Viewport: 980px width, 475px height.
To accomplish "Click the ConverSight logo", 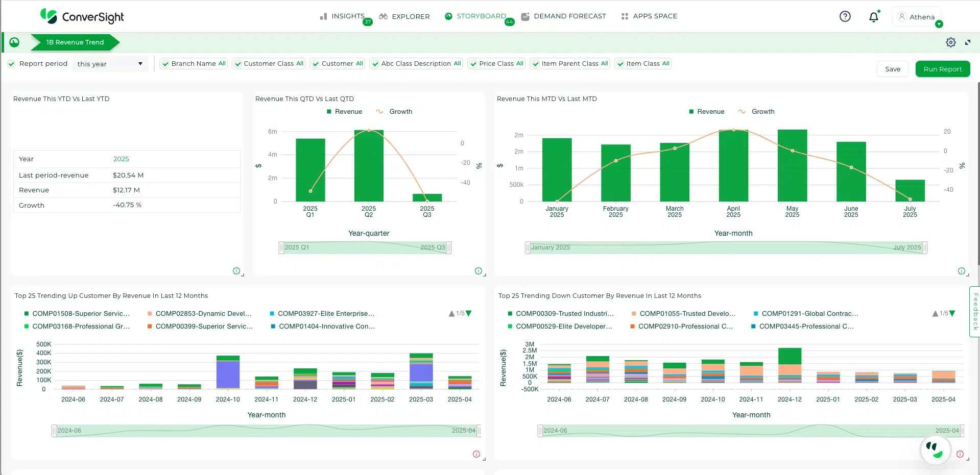I will 82,16.
